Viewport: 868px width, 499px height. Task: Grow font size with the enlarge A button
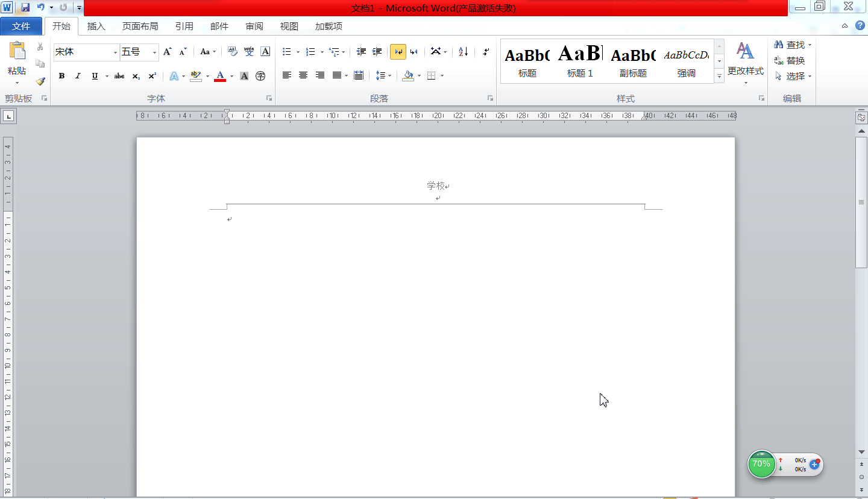pos(168,52)
